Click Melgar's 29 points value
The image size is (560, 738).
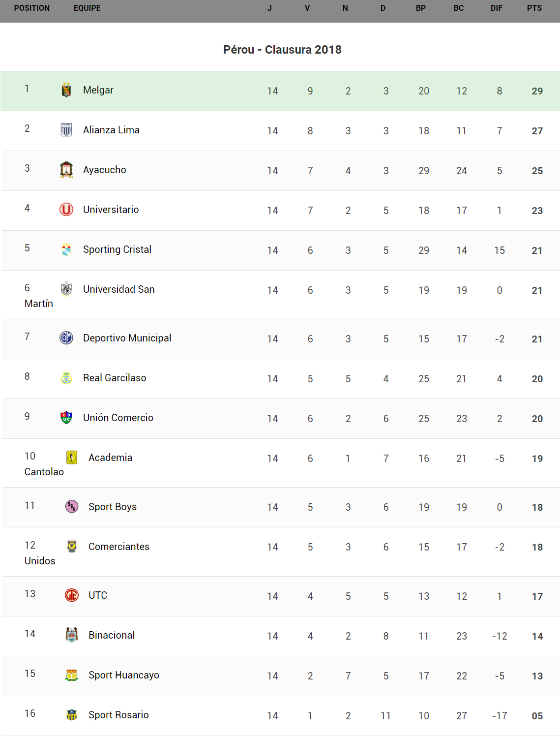click(537, 91)
